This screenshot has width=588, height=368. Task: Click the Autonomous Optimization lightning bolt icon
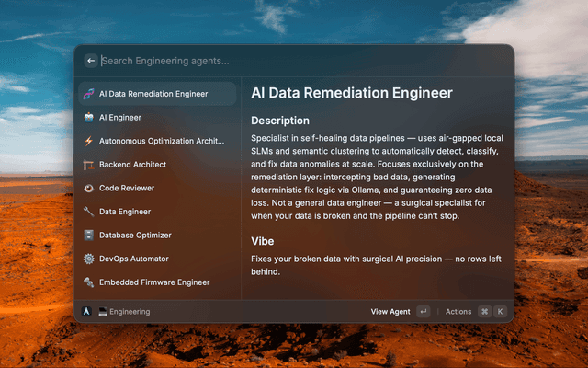[89, 142]
